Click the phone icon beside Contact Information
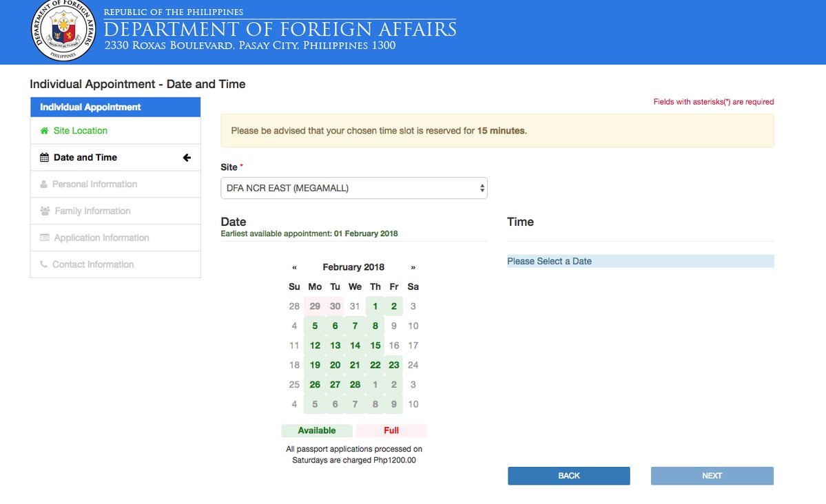Image resolution: width=826 pixels, height=504 pixels. pyautogui.click(x=44, y=265)
